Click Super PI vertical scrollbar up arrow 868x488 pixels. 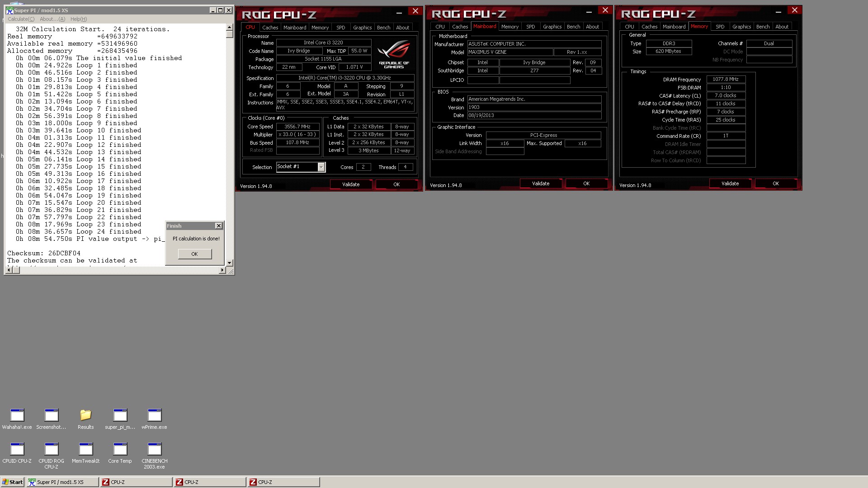point(230,27)
